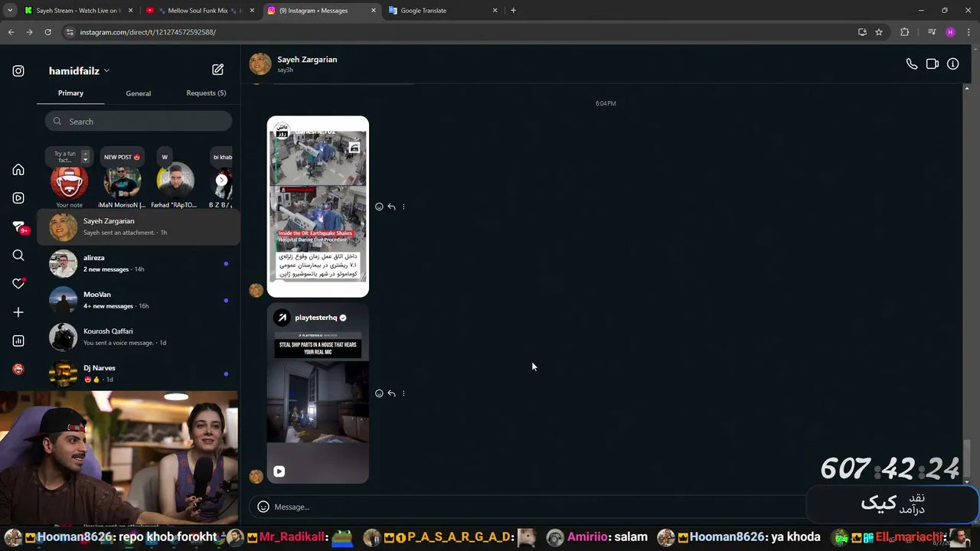
Task: React with emoji to playtesterhq reel
Action: coord(379,393)
